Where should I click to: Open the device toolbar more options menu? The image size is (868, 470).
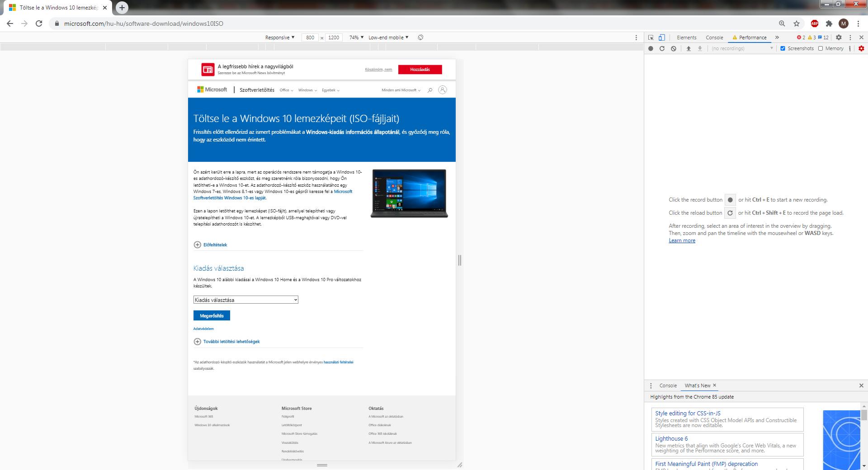[x=636, y=38]
